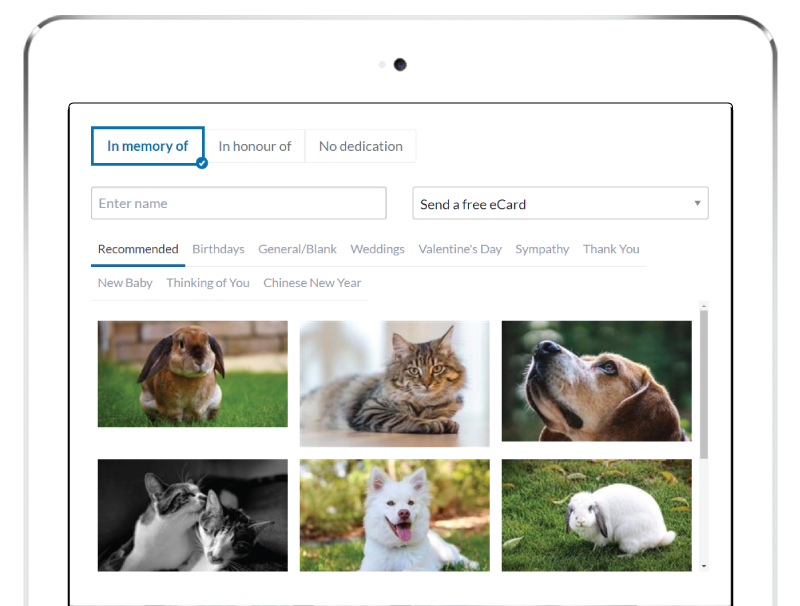
Task: Open the Birthdays tab
Action: [218, 249]
